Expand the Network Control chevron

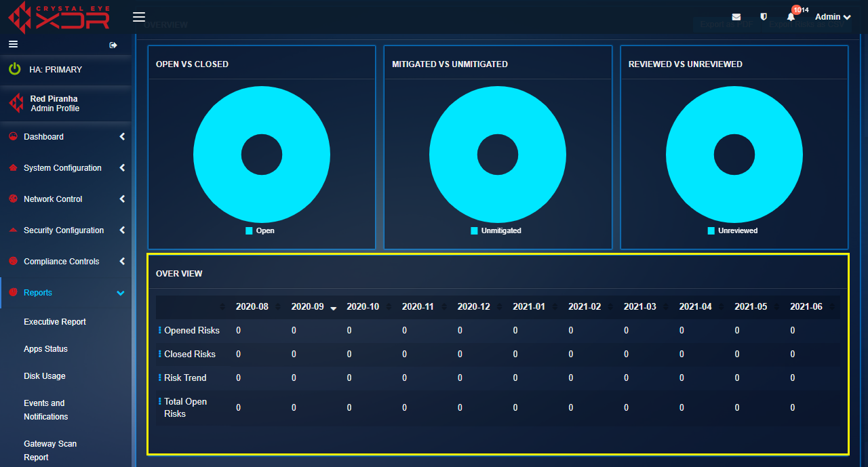[122, 199]
